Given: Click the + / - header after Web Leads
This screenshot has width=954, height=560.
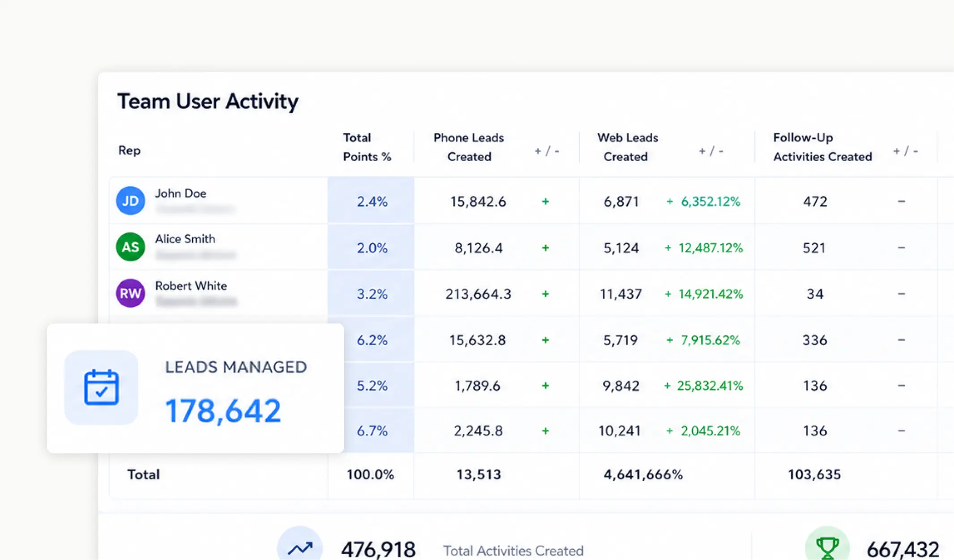Looking at the screenshot, I should (711, 151).
